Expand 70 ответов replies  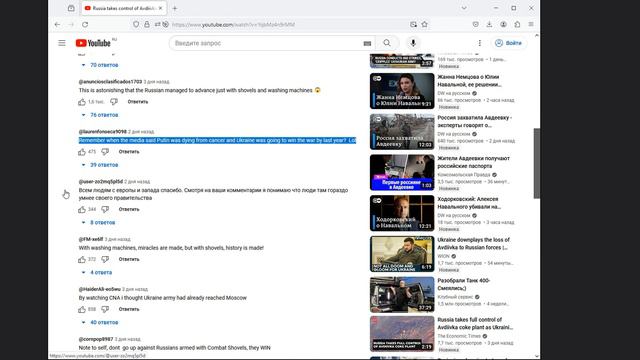100,65
